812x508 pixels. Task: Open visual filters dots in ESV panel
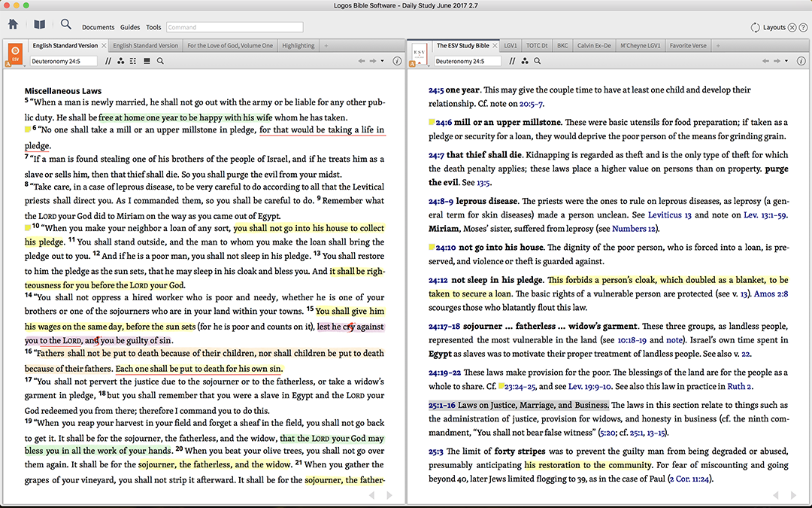pos(120,61)
